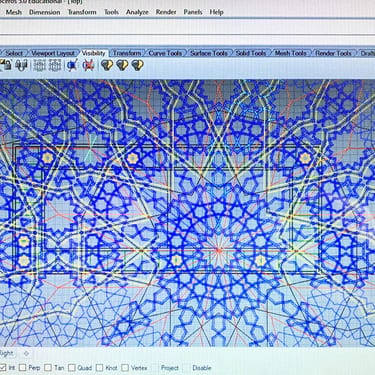Switch to the Solid Tools tab

[x=251, y=53]
